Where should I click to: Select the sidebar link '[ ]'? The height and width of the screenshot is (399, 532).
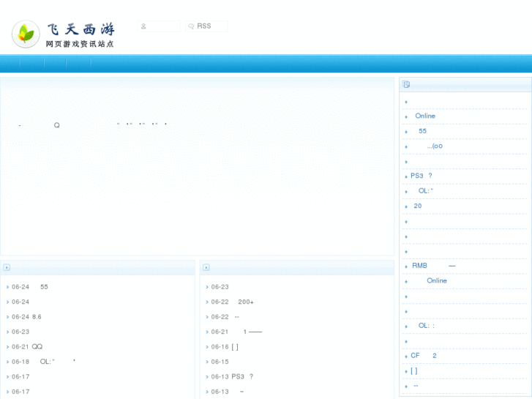pos(414,371)
